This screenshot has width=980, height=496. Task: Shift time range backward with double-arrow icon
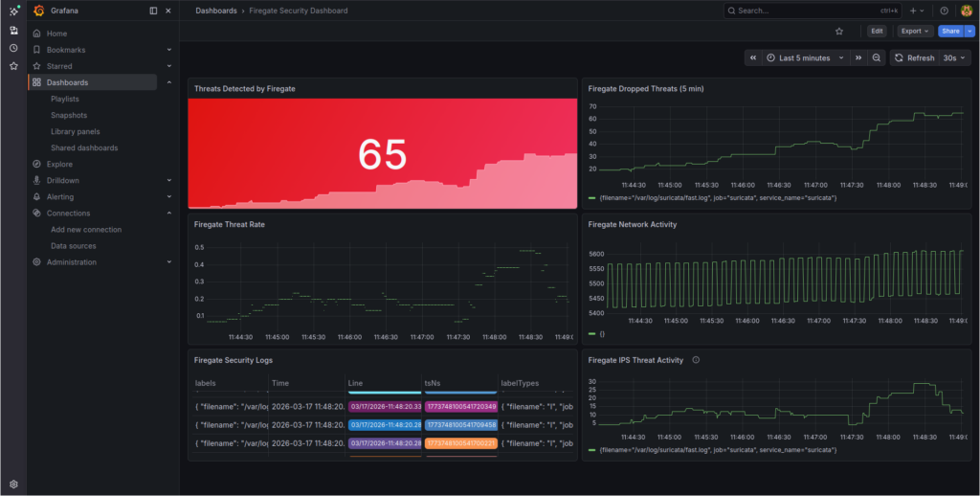coord(753,57)
